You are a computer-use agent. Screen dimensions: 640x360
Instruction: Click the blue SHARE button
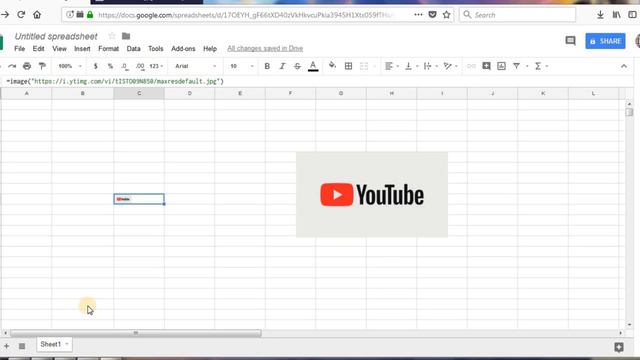click(605, 41)
